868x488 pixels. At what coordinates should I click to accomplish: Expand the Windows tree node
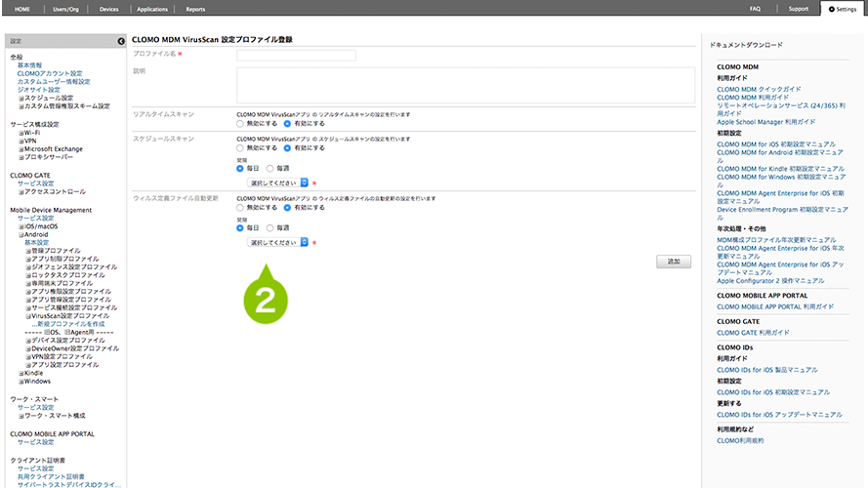click(x=21, y=382)
